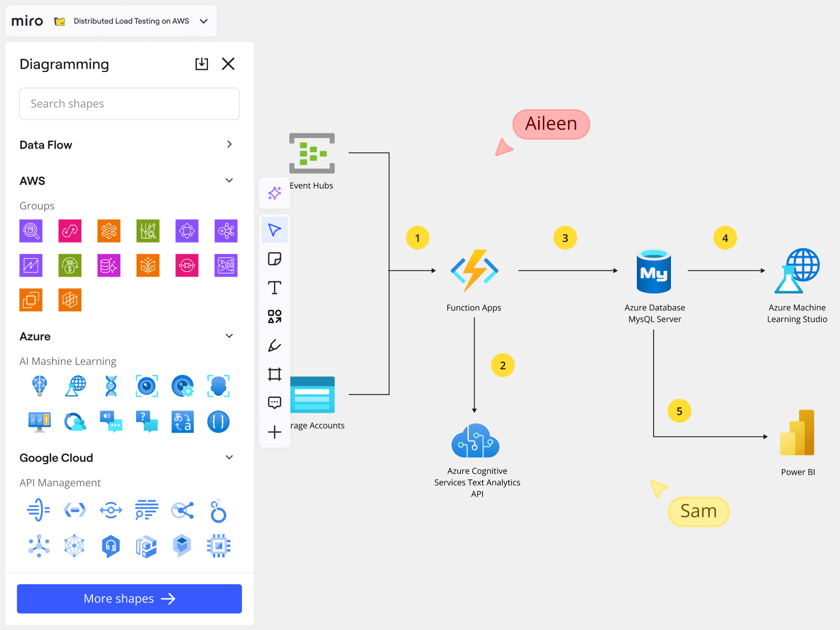The height and width of the screenshot is (630, 840).
Task: Select the Azure Machine Learning Studio icon
Action: [797, 271]
